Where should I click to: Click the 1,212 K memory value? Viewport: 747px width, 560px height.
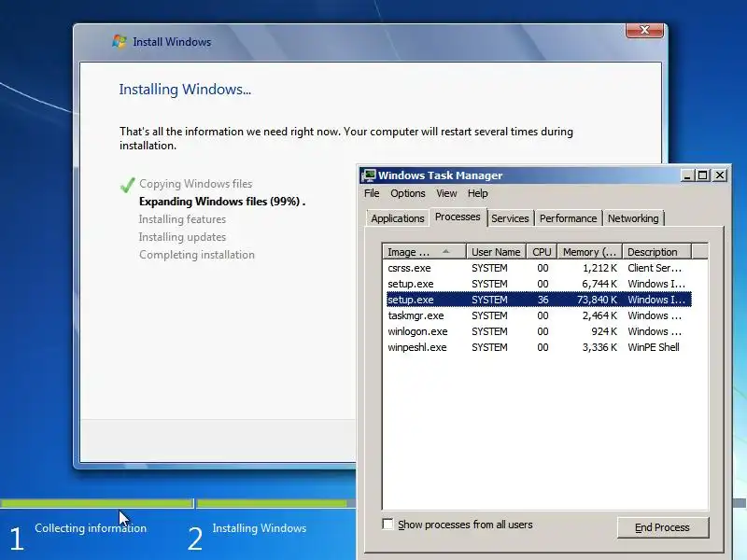(599, 268)
